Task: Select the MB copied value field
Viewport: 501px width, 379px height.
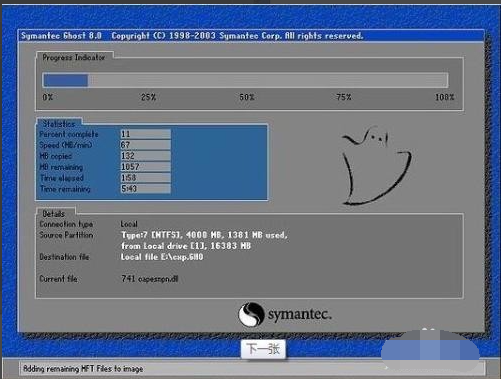Action: click(x=145, y=156)
